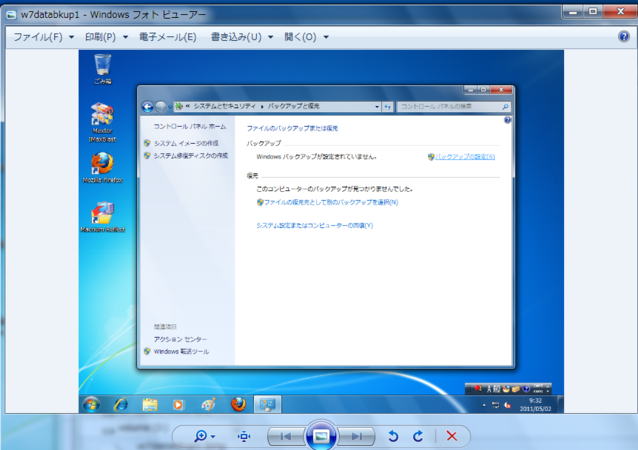
Task: Open the zoom slider dropdown arrow
Action: tap(213, 437)
